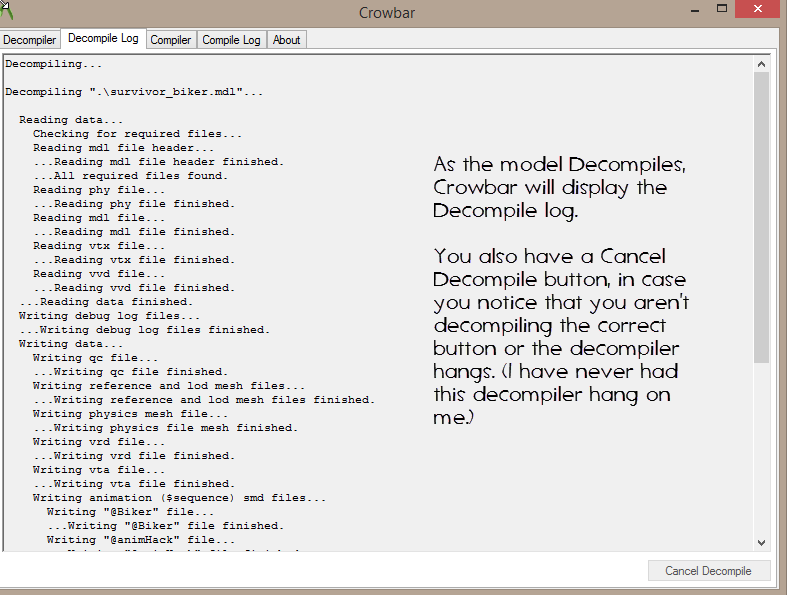Click the log line 'Decompiling ".\survivor_biker.mdl"...'

[x=134, y=92]
